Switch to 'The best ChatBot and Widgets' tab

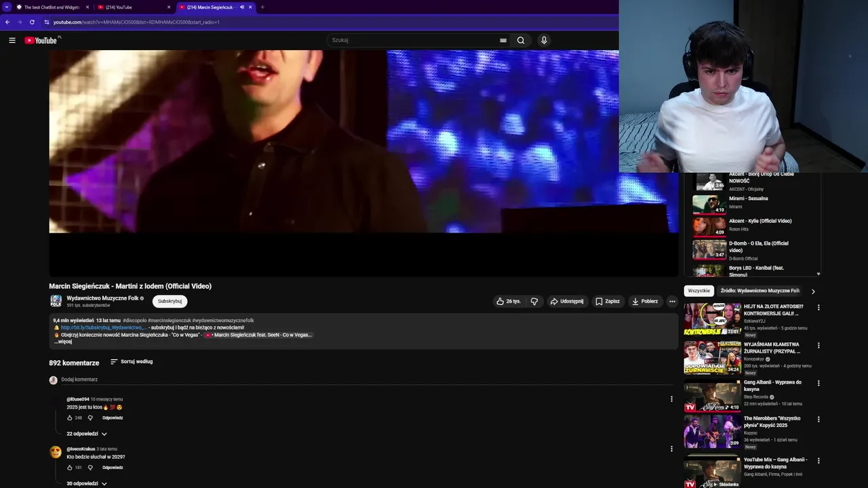click(52, 7)
